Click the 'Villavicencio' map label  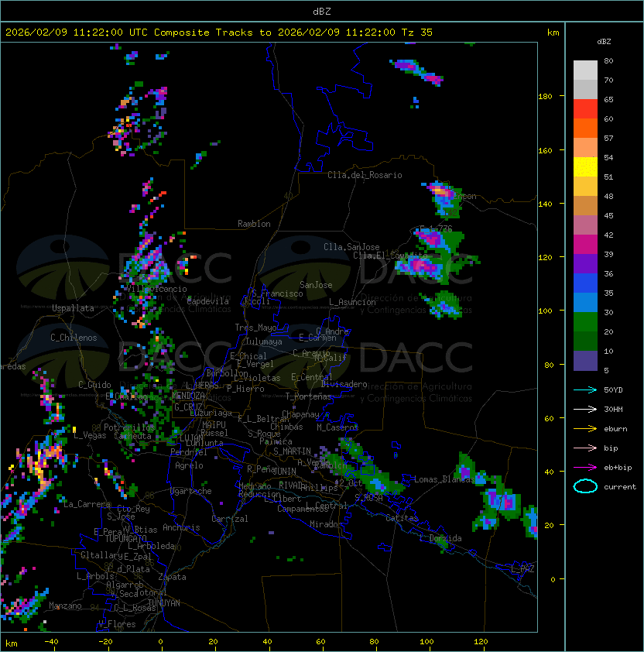tap(156, 289)
